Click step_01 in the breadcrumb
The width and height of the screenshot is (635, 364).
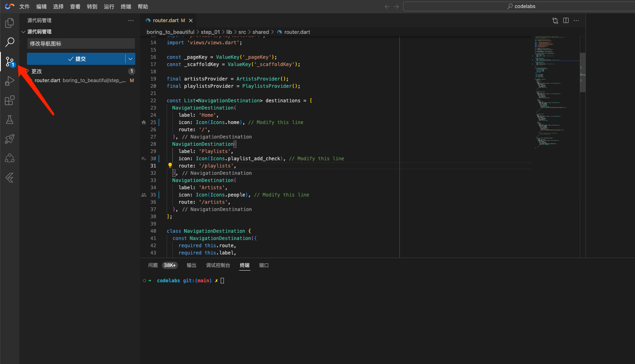click(x=210, y=32)
